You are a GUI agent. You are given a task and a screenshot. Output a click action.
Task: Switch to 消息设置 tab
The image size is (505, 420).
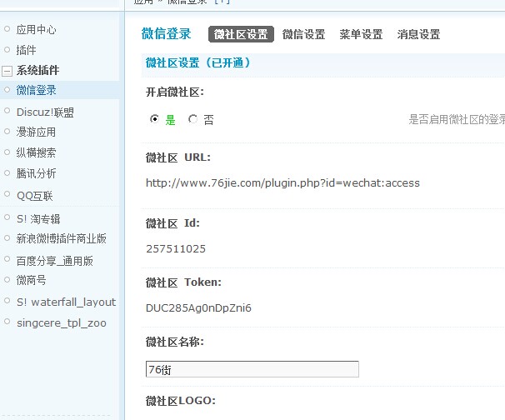[418, 34]
